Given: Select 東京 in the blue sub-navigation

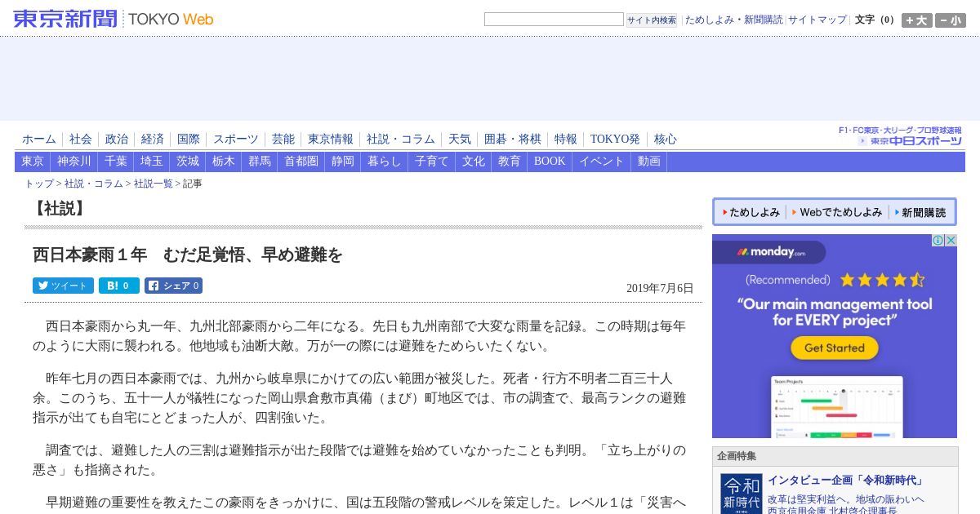Looking at the screenshot, I should 33,162.
